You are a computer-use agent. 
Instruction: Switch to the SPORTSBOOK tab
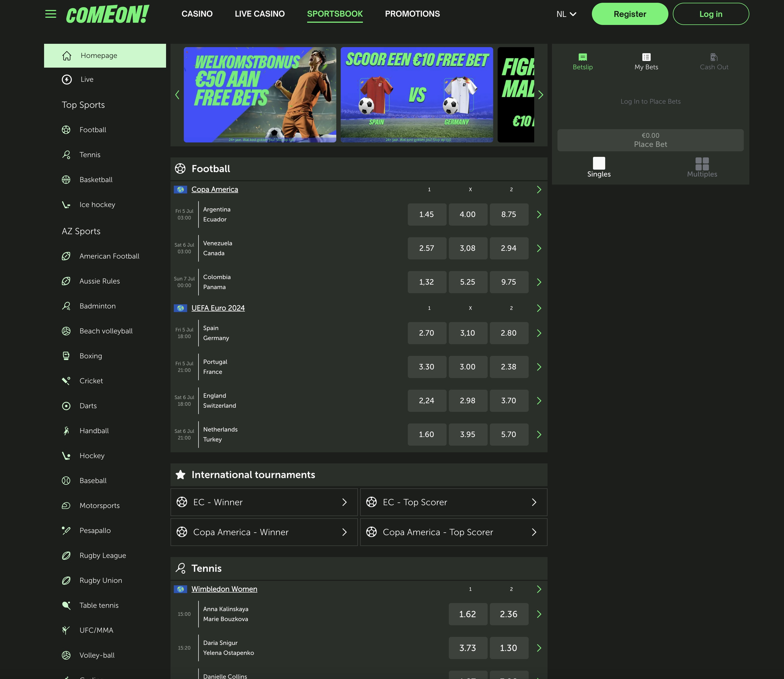335,14
